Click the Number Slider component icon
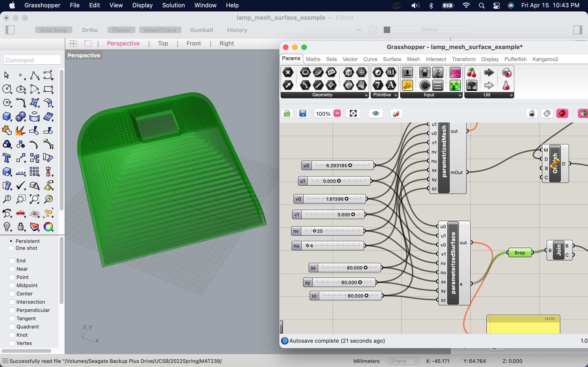The width and height of the screenshot is (588, 367). tap(407, 72)
